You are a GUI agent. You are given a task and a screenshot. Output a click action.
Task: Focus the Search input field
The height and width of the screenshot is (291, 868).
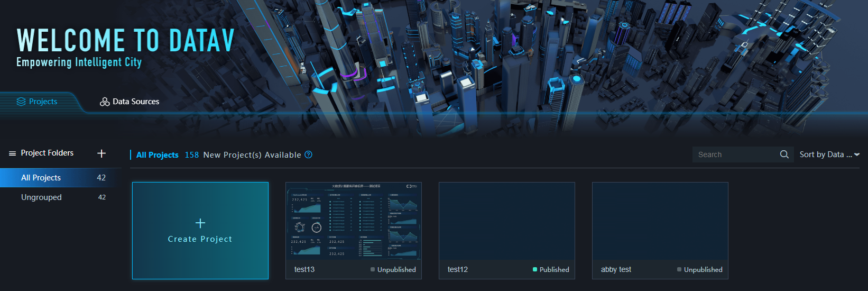pos(735,154)
